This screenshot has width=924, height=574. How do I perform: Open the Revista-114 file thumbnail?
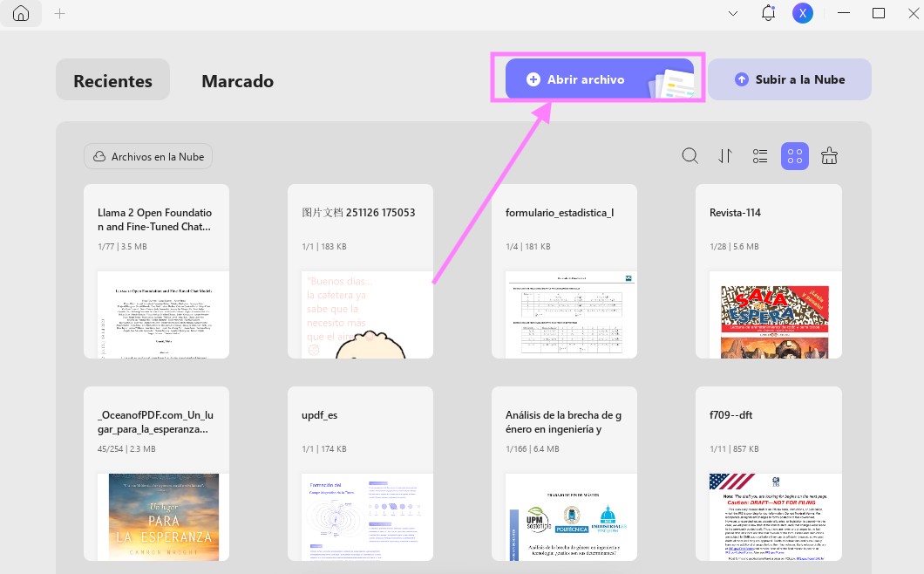click(x=769, y=271)
